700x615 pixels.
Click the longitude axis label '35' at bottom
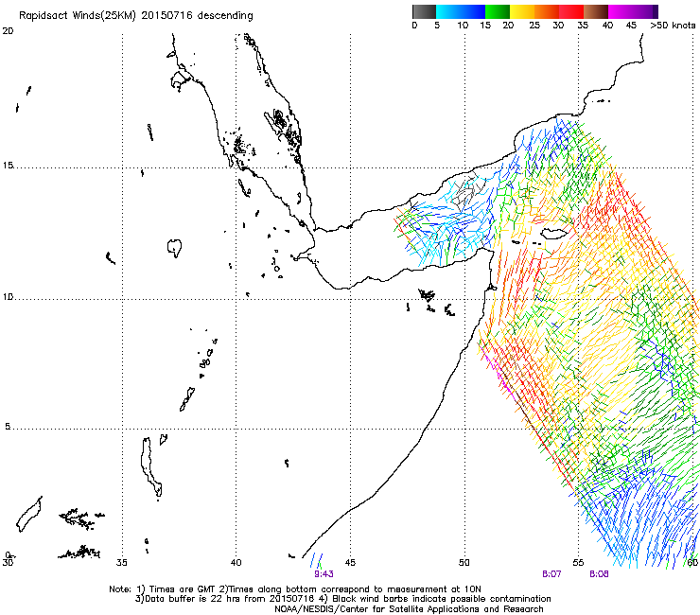[x=122, y=562]
